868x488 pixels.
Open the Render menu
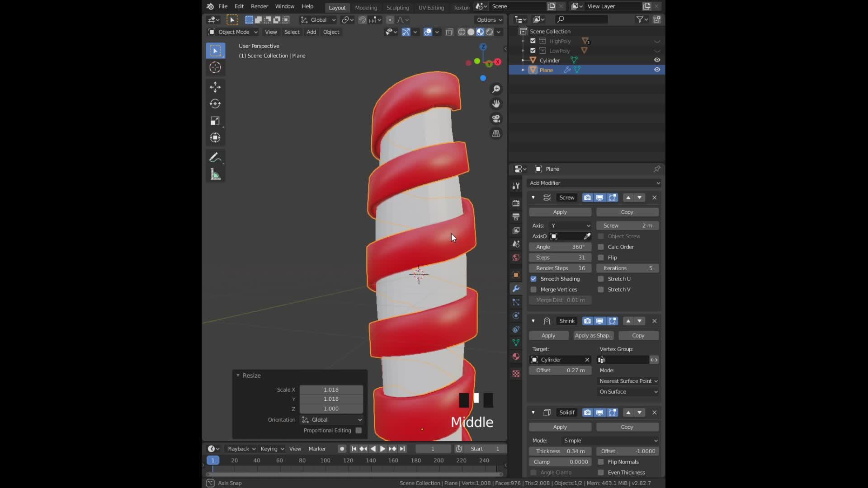pyautogui.click(x=259, y=6)
